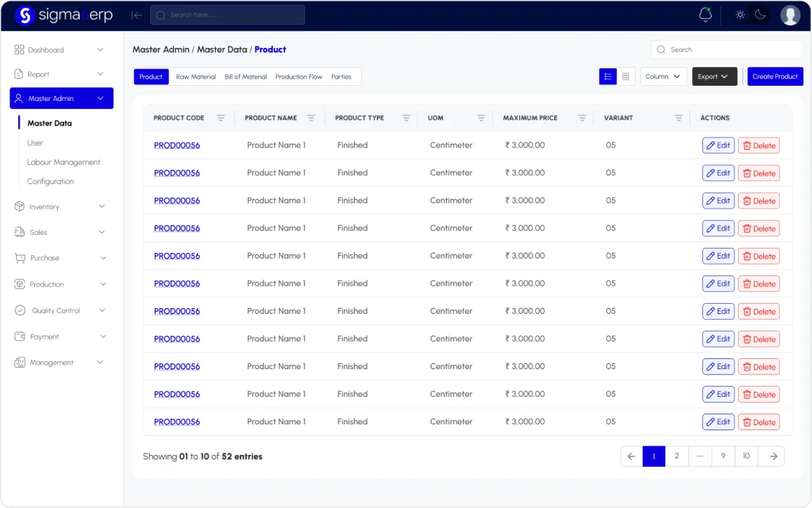
Task: Open the user profile avatar
Action: pos(790,15)
